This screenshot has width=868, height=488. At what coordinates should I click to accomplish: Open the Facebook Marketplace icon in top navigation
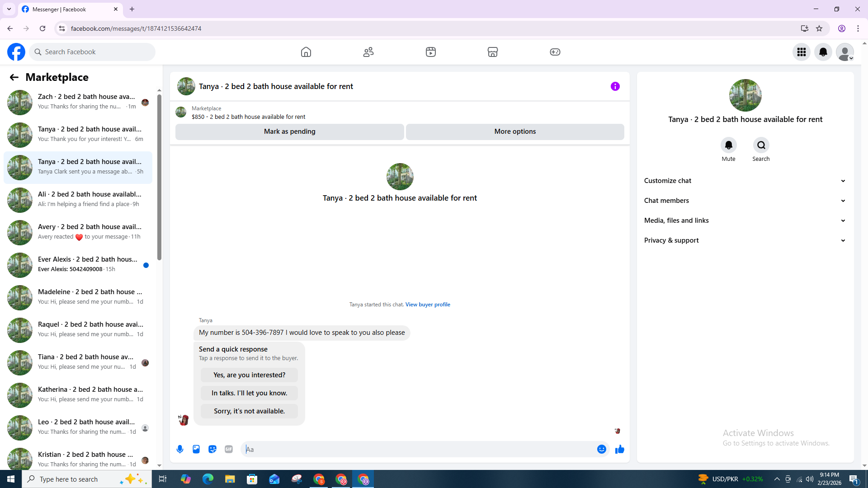point(493,52)
